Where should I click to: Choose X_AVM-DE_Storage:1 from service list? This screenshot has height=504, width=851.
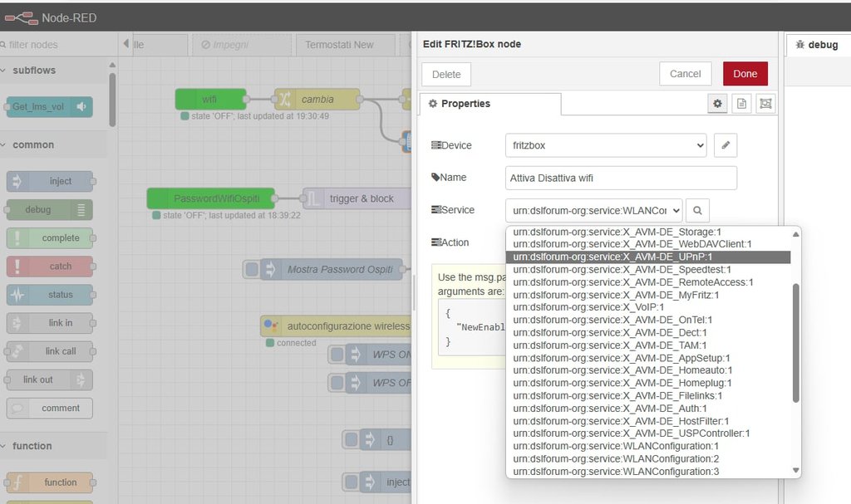(648, 232)
